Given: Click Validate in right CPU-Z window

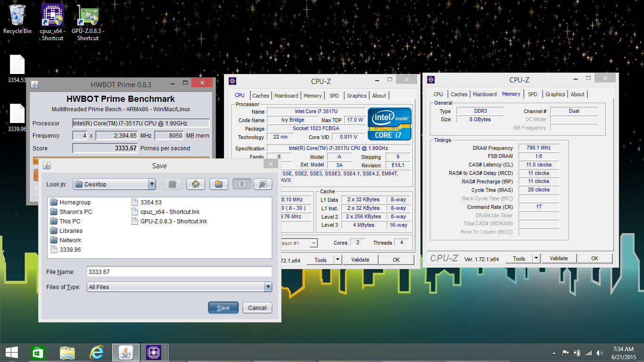Looking at the screenshot, I should [559, 258].
